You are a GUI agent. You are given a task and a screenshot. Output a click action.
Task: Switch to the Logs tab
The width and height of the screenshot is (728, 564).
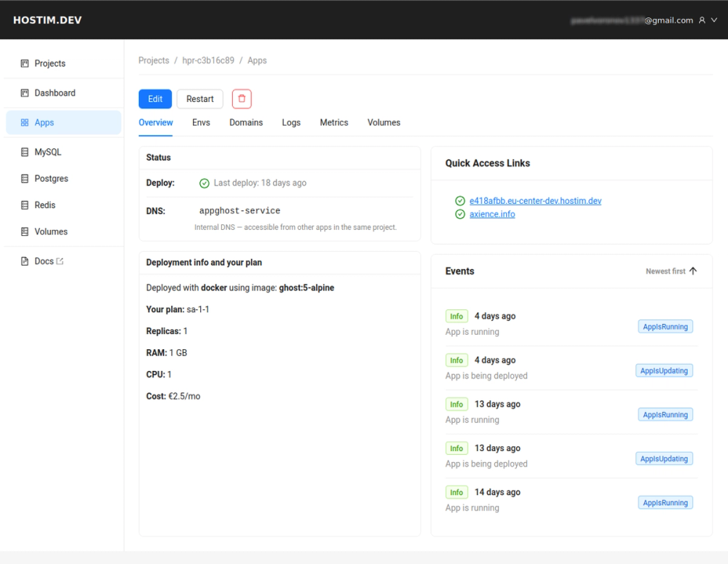click(x=291, y=122)
